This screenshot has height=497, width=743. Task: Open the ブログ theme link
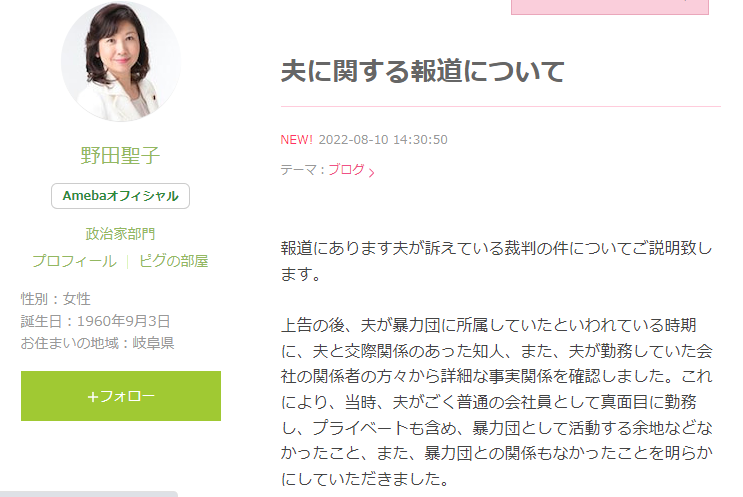[346, 170]
